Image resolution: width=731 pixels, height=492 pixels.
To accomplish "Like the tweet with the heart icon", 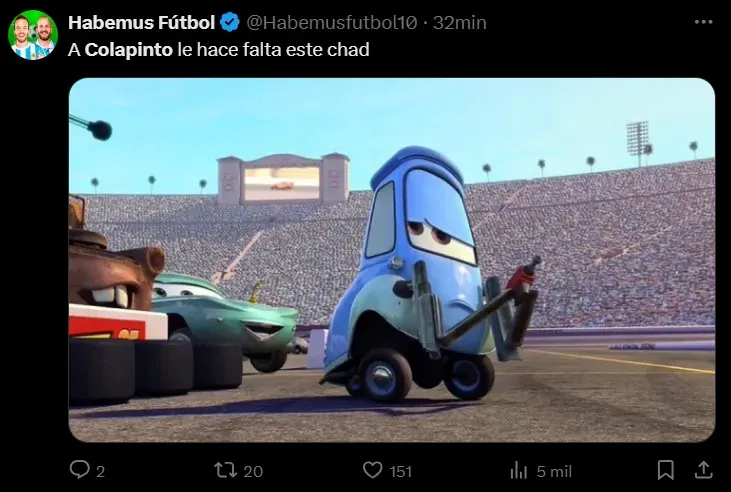I will (x=372, y=470).
